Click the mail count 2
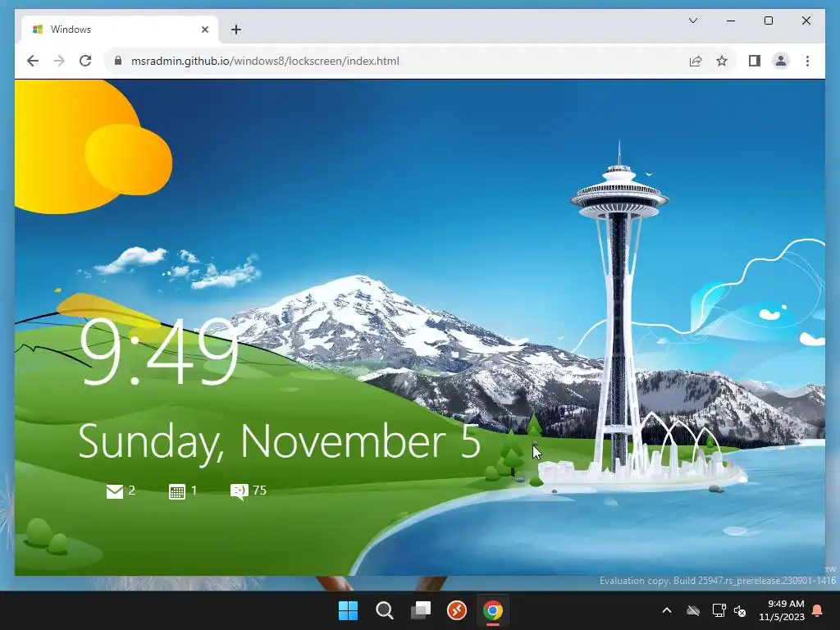This screenshot has height=630, width=840. coord(132,491)
